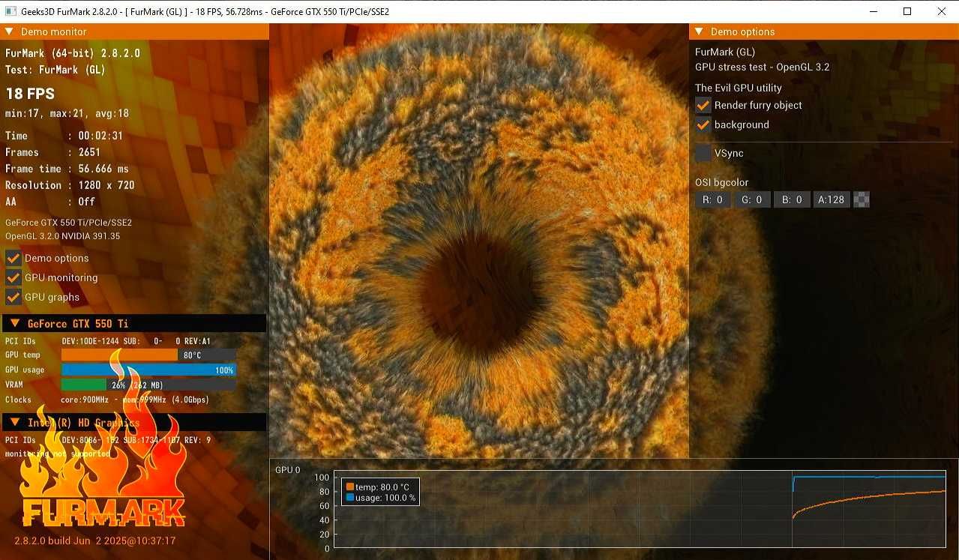
Task: Click the blue usage line in graph
Action: [870, 477]
